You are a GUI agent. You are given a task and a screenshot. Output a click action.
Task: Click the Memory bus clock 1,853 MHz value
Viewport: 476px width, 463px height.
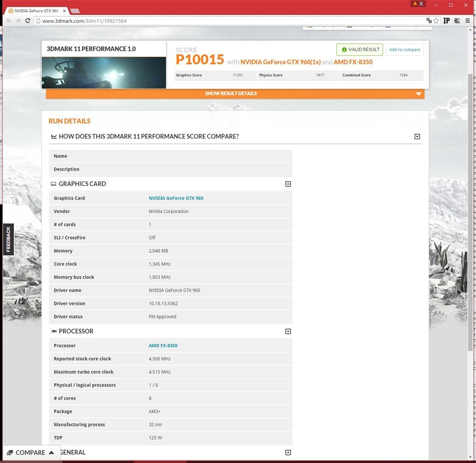[160, 277]
